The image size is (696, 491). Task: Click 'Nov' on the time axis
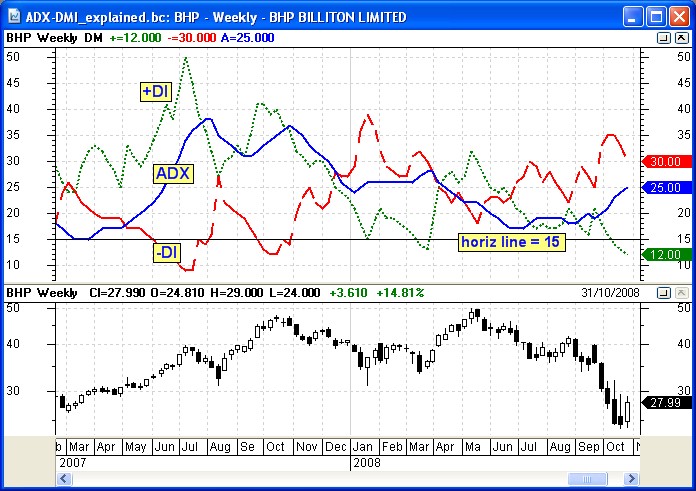(306, 447)
